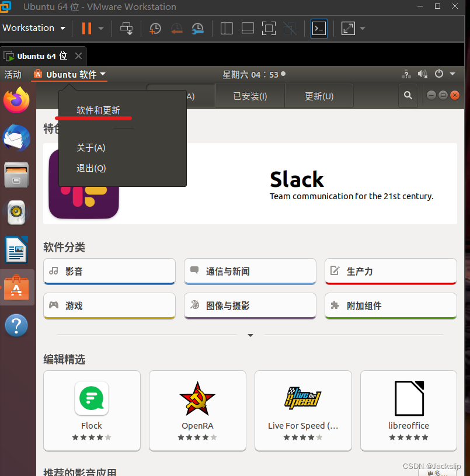Open the Live For Speed app card
470x476 pixels.
[303, 411]
